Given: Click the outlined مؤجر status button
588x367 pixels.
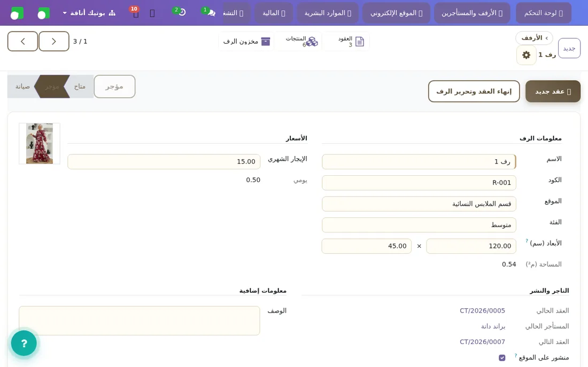Looking at the screenshot, I should click(x=114, y=87).
